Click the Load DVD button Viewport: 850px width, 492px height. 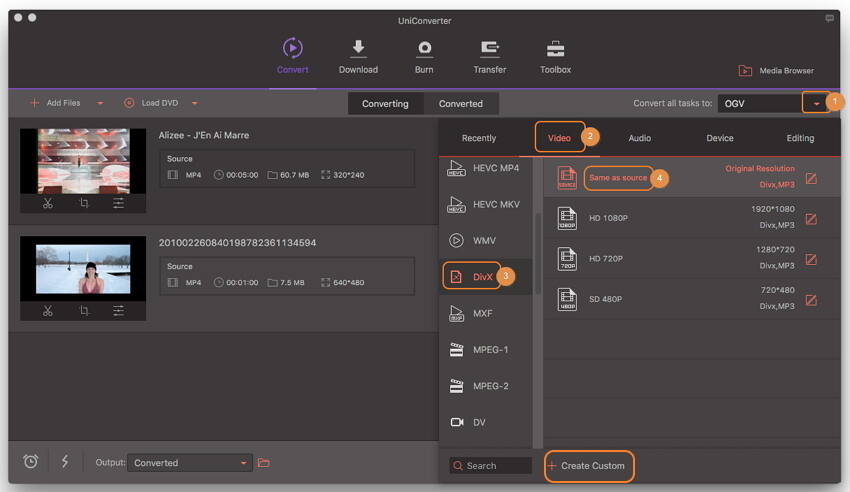(151, 102)
